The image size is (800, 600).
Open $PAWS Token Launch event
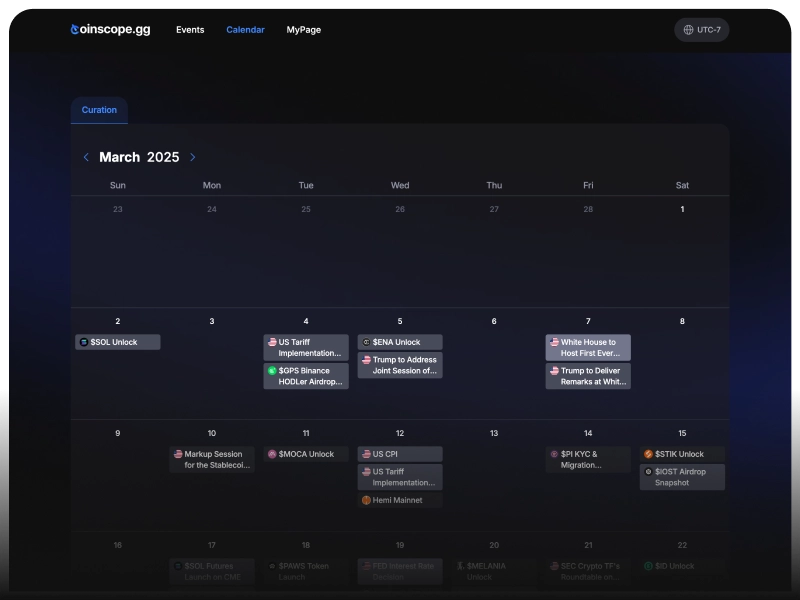tap(306, 571)
